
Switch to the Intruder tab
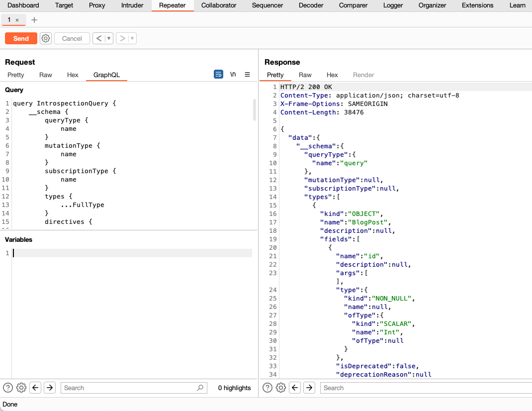(x=132, y=5)
